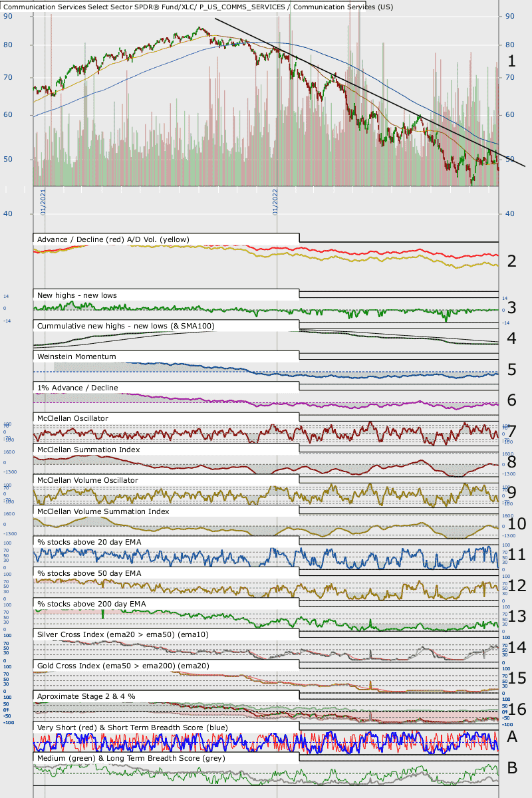Image resolution: width=532 pixels, height=798 pixels.
Task: Click the 60 price label on the left axis
Action: [8, 115]
